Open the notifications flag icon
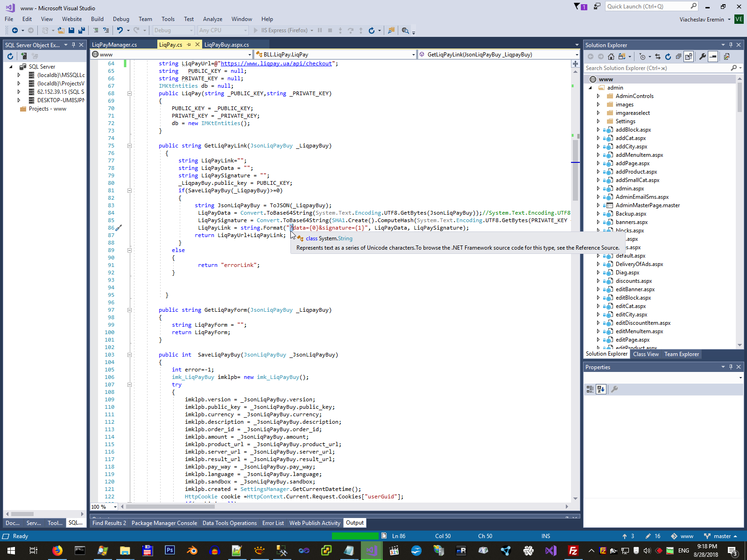747x560 pixels. point(577,7)
